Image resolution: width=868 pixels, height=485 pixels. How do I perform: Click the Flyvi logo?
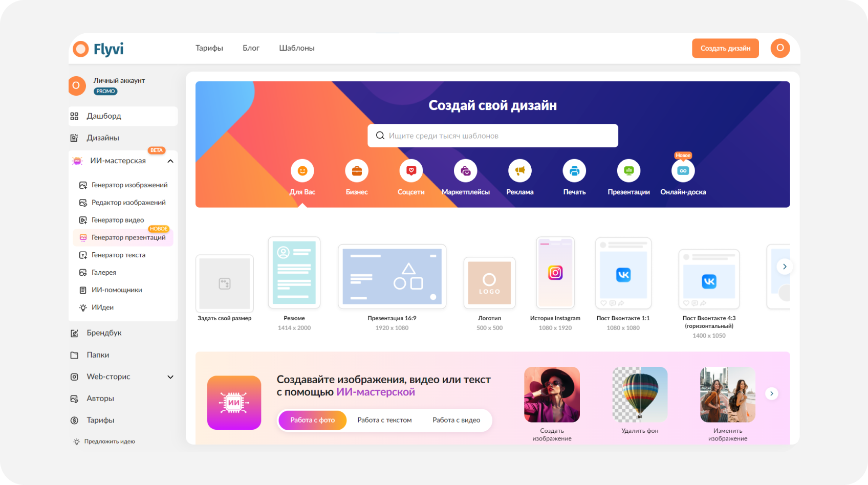98,49
